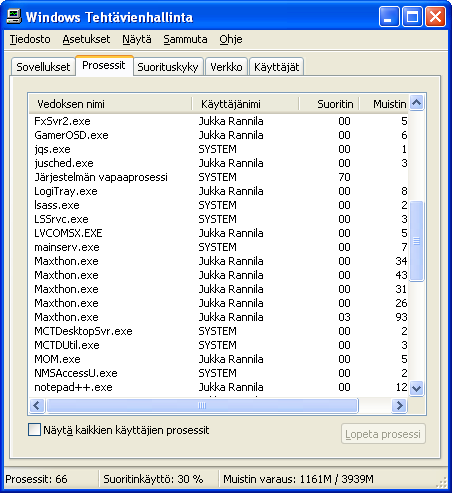Screen dimensions: 452x493
Task: Switch to the Verkko tab
Action: tap(226, 67)
